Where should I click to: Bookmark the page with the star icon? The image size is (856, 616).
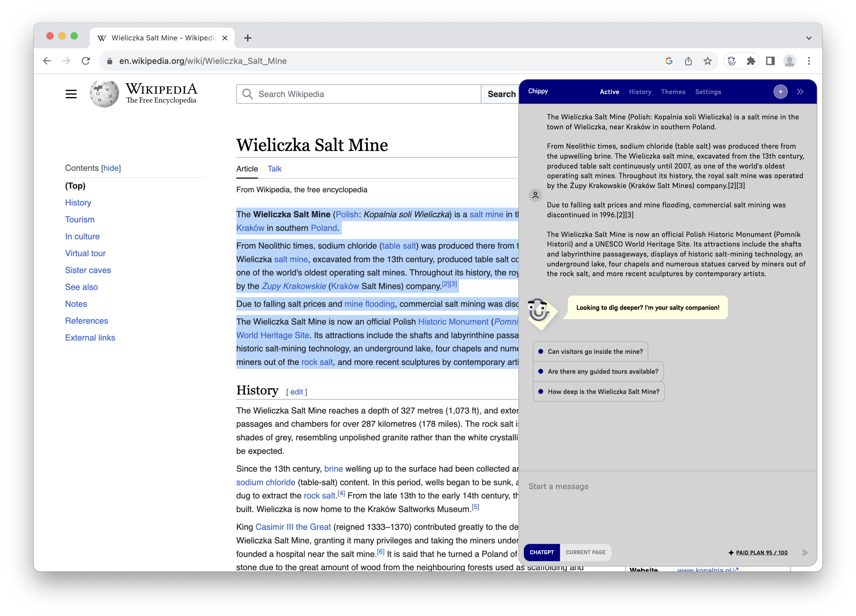pyautogui.click(x=708, y=61)
